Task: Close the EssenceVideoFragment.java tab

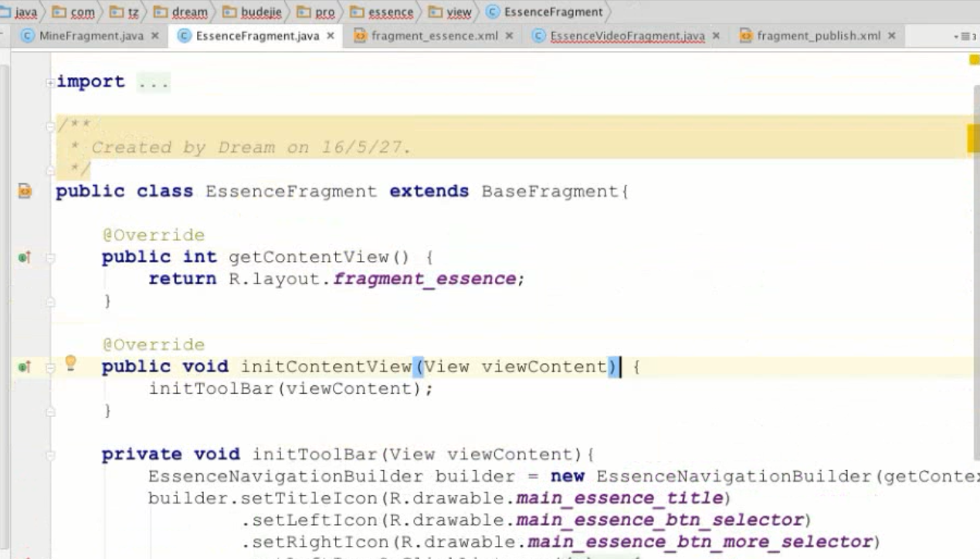Action: click(716, 36)
